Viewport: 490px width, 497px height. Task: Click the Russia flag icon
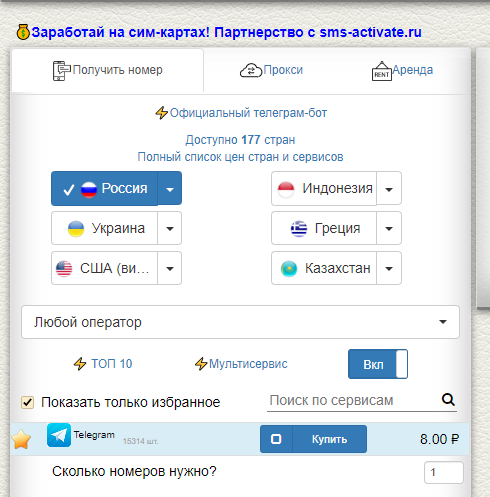(x=89, y=189)
